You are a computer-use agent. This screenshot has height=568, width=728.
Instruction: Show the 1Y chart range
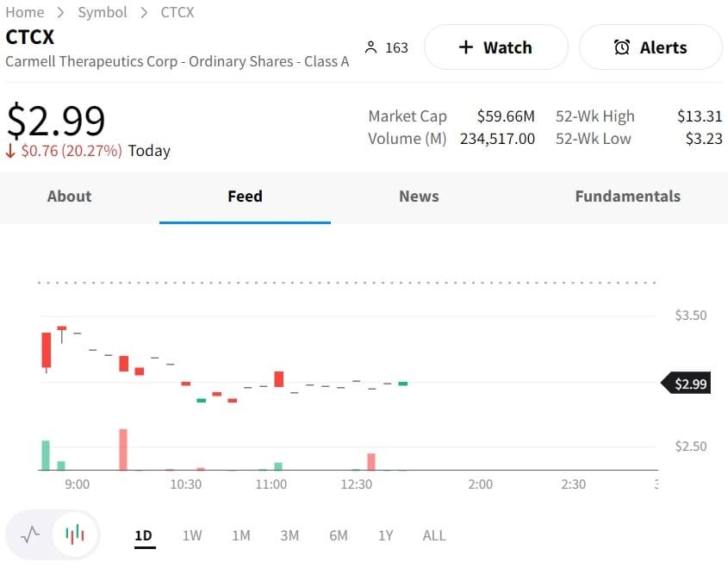[385, 535]
